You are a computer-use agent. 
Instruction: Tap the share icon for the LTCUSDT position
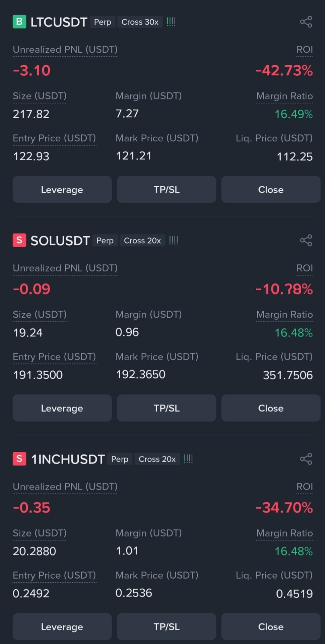[x=306, y=22]
